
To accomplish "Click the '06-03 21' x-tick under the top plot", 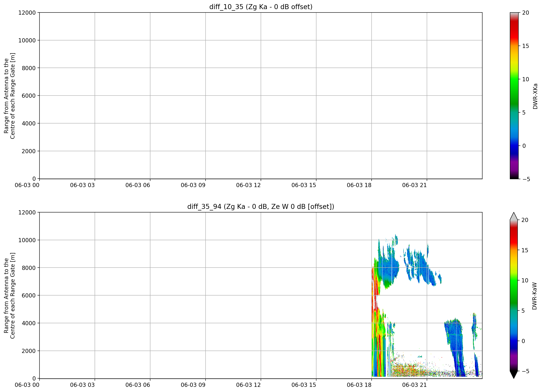I will pos(415,185).
